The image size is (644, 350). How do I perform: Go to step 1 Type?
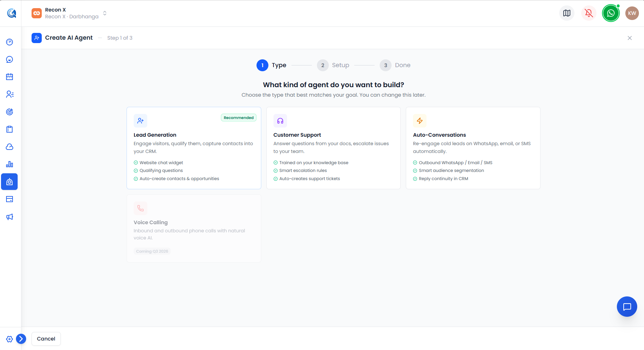point(271,65)
